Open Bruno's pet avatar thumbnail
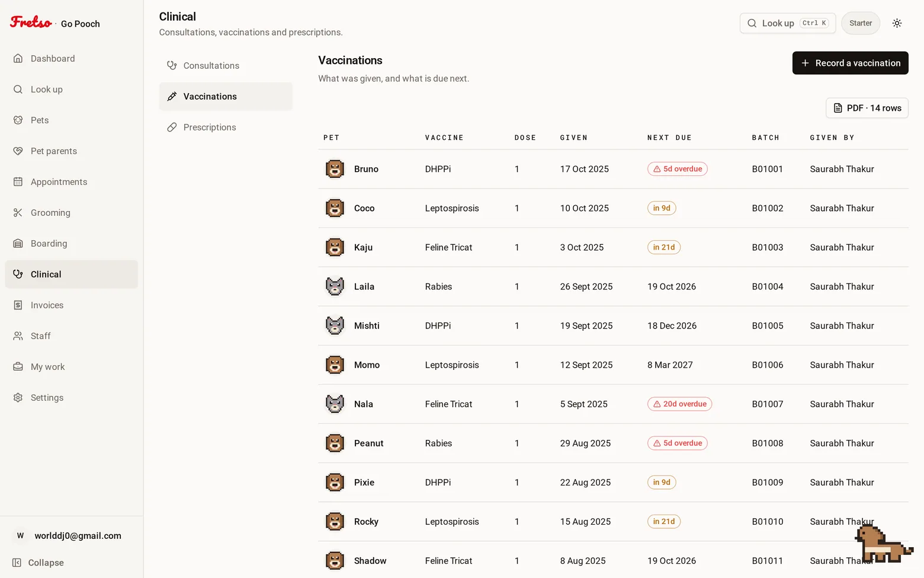Image resolution: width=924 pixels, height=578 pixels. tap(335, 169)
